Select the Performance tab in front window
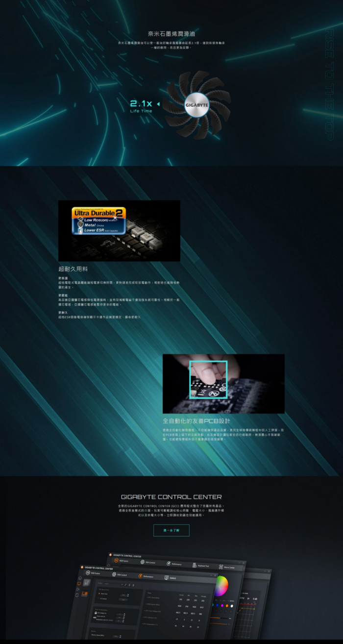Viewport: 343px width, 644px height. tap(145, 576)
